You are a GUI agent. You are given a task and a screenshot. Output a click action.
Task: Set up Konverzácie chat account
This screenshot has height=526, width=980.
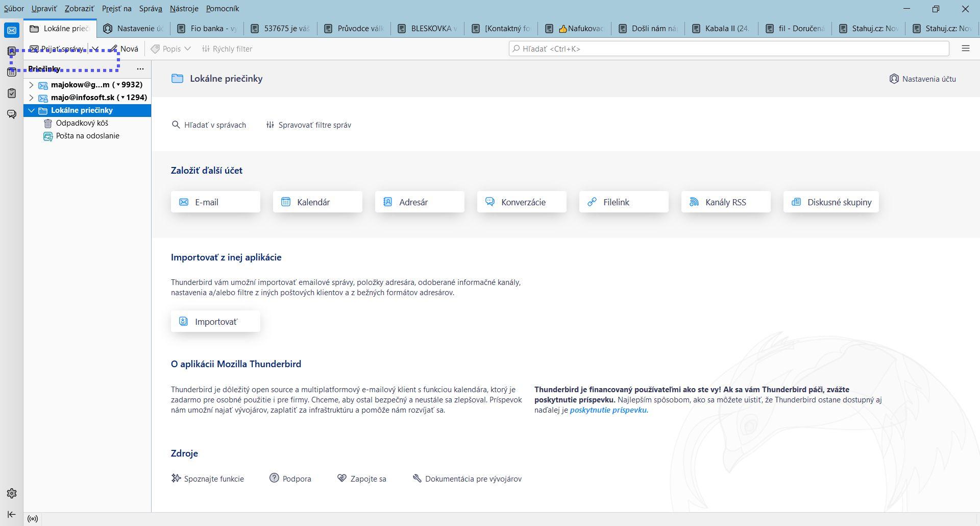coord(522,202)
